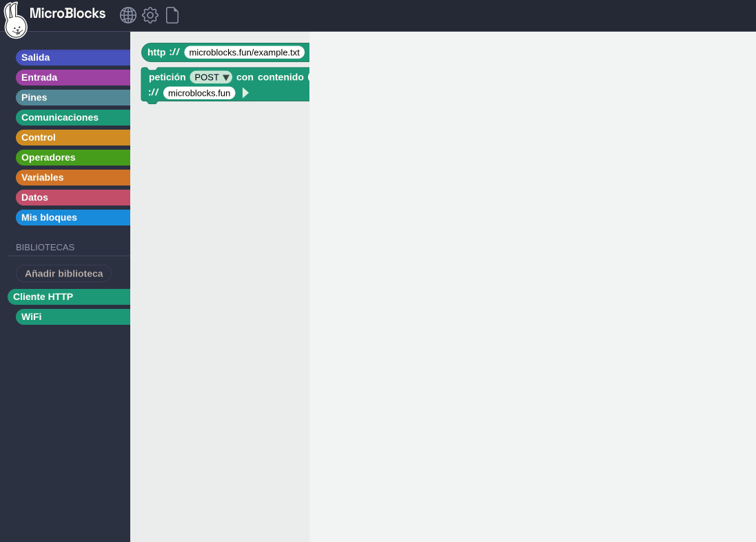Edit the microblocks.fun host field
The width and height of the screenshot is (756, 542).
pyautogui.click(x=199, y=93)
